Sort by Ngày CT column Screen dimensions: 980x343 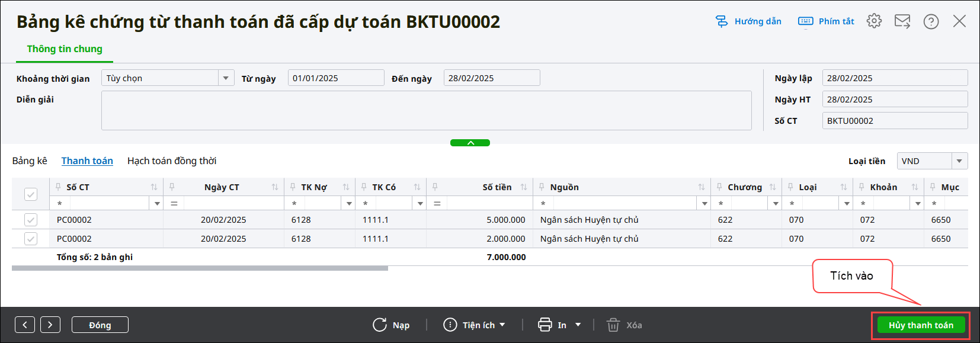click(275, 187)
